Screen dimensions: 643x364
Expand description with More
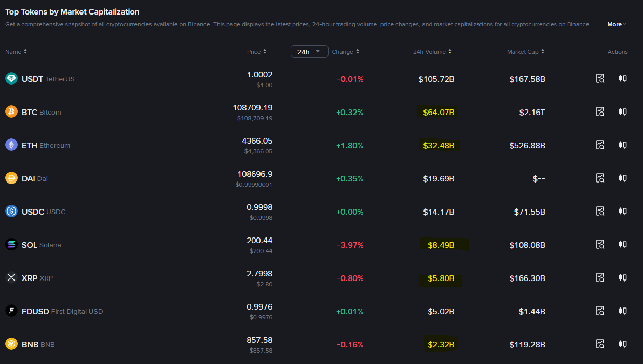coord(617,24)
